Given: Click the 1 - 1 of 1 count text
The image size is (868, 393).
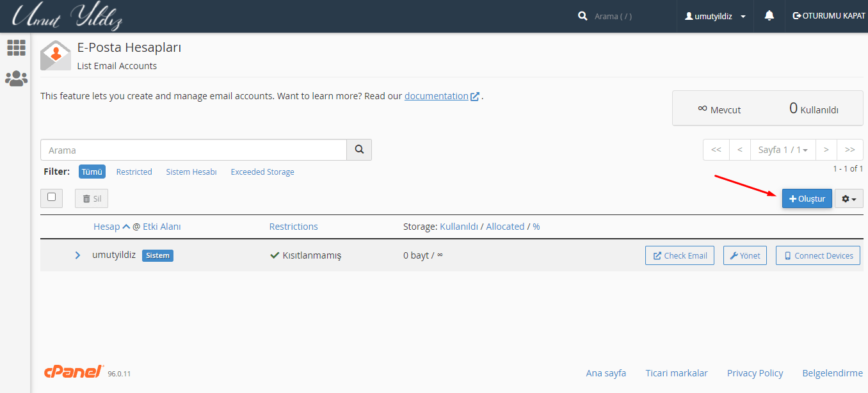Looking at the screenshot, I should tap(848, 169).
